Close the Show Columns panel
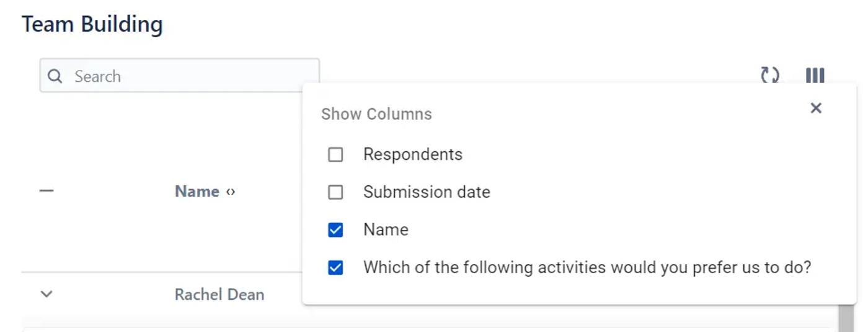The width and height of the screenshot is (868, 332). (x=816, y=108)
